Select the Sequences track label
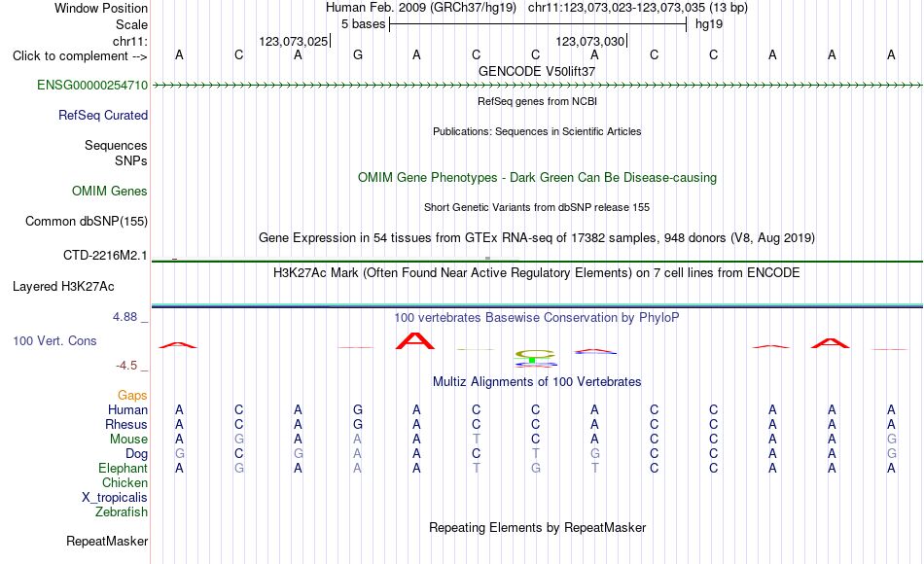Viewport: 924px width, 564px height. pos(116,145)
